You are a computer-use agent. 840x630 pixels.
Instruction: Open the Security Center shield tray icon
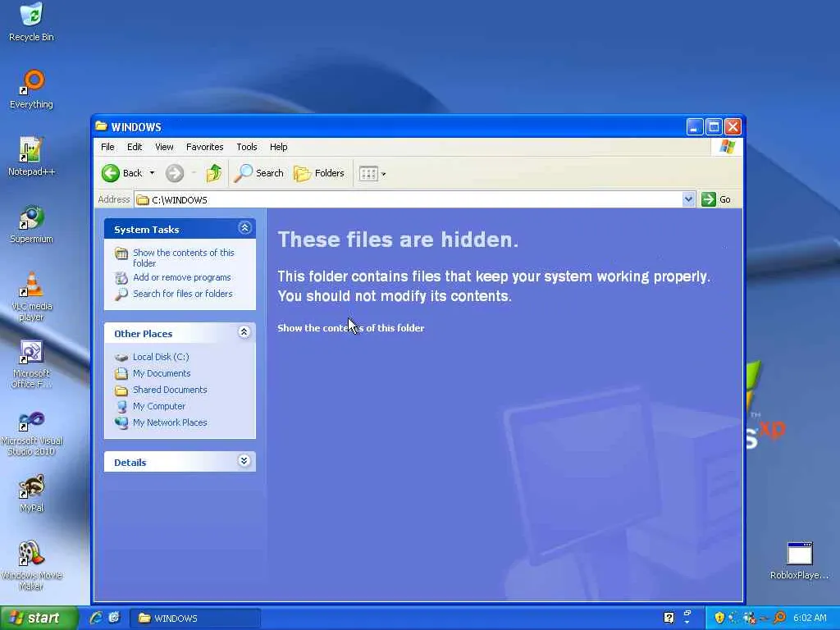(719, 618)
